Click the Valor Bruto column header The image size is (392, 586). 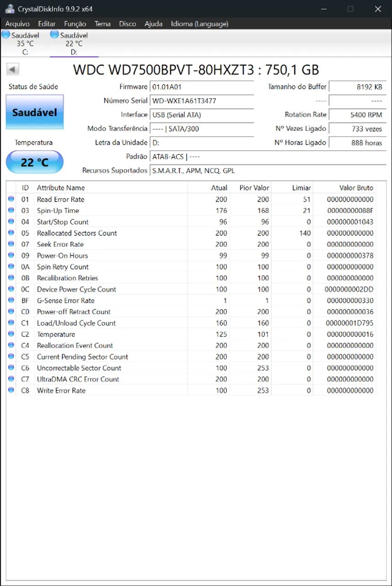(344, 188)
